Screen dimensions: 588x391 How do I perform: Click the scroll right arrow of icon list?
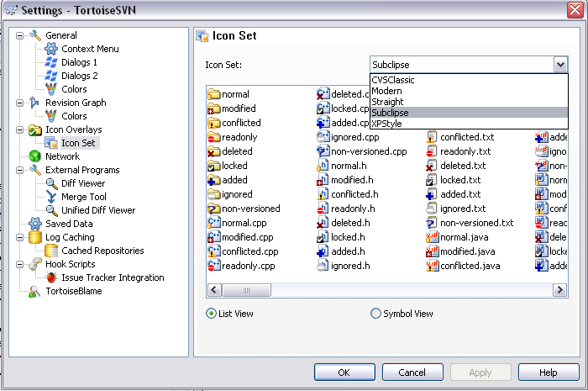(560, 290)
